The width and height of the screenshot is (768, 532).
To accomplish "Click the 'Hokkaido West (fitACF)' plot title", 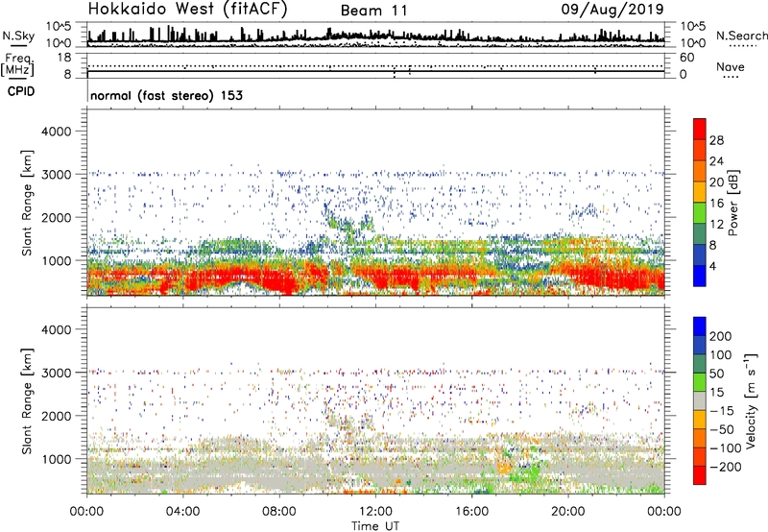I will pyautogui.click(x=187, y=9).
